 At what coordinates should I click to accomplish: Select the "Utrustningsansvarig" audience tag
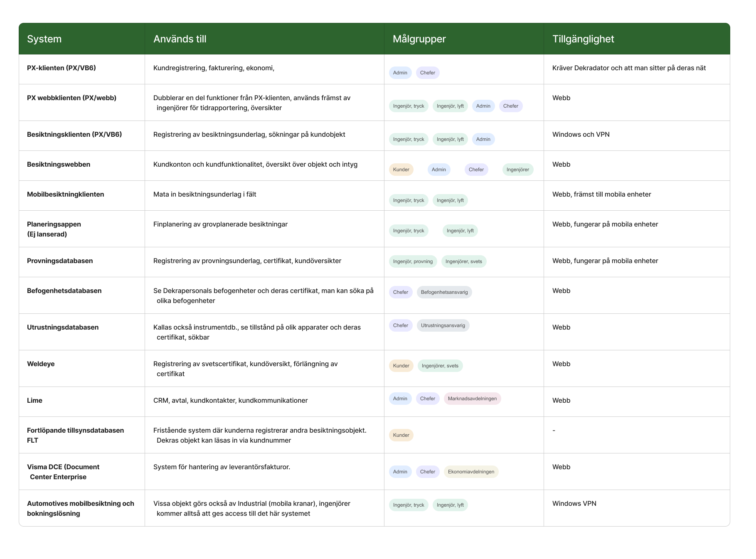click(443, 325)
